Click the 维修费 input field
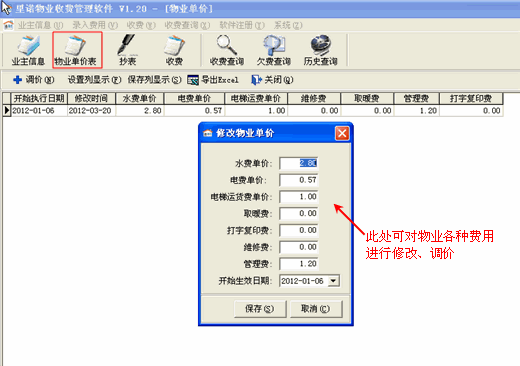 click(x=299, y=247)
